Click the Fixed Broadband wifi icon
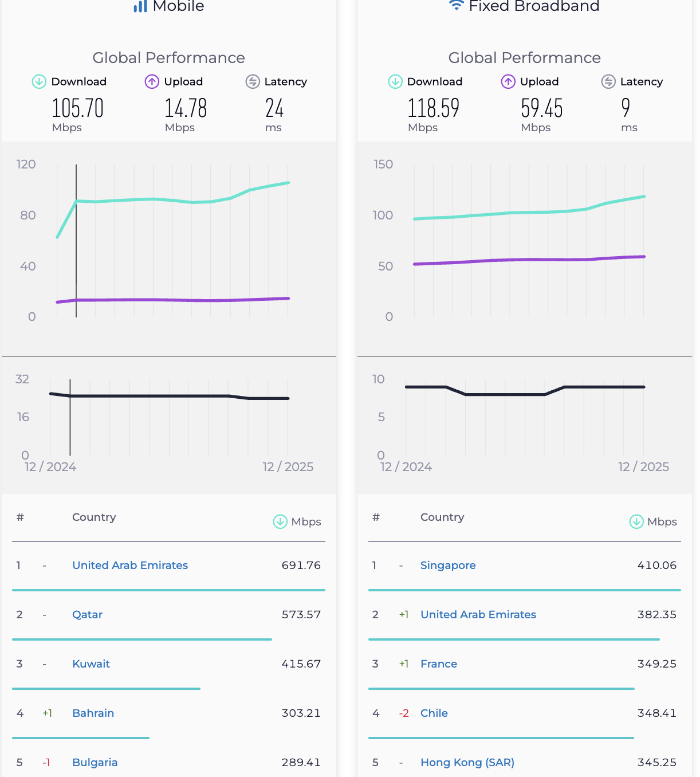This screenshot has width=700, height=777. pos(456,5)
